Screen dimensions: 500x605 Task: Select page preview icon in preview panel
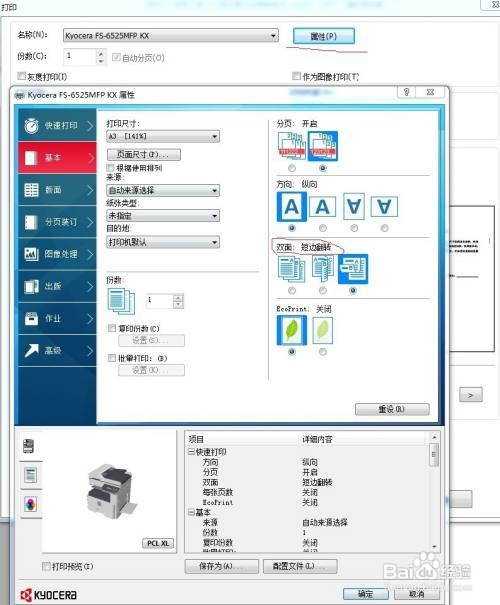click(x=30, y=475)
